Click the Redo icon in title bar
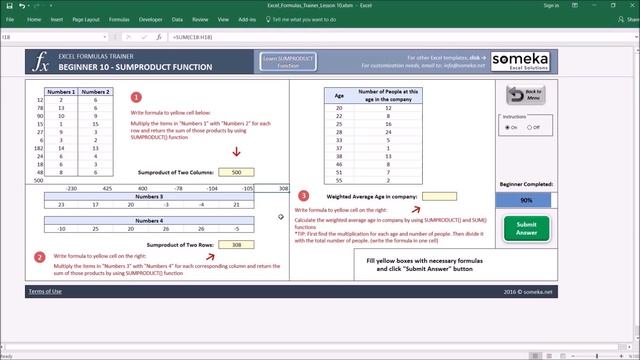 (36, 6)
